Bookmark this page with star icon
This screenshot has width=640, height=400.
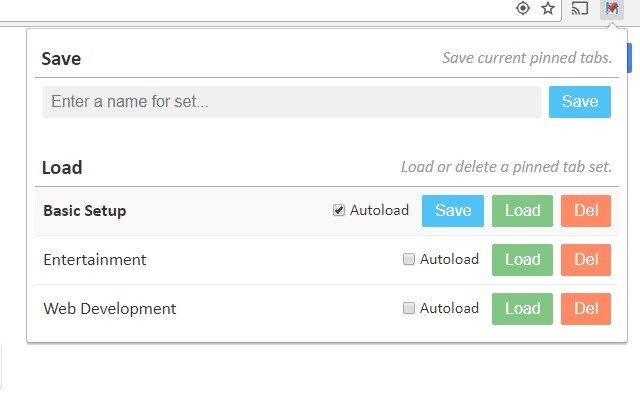point(548,8)
